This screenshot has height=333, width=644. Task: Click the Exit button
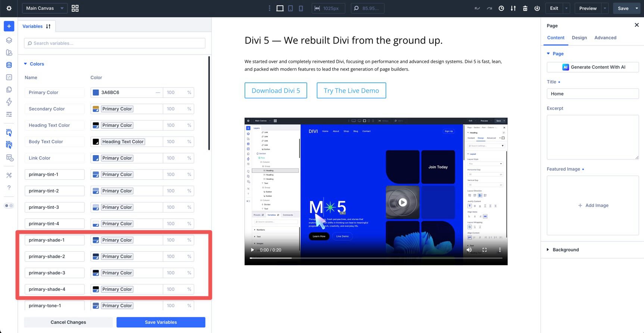pos(554,8)
